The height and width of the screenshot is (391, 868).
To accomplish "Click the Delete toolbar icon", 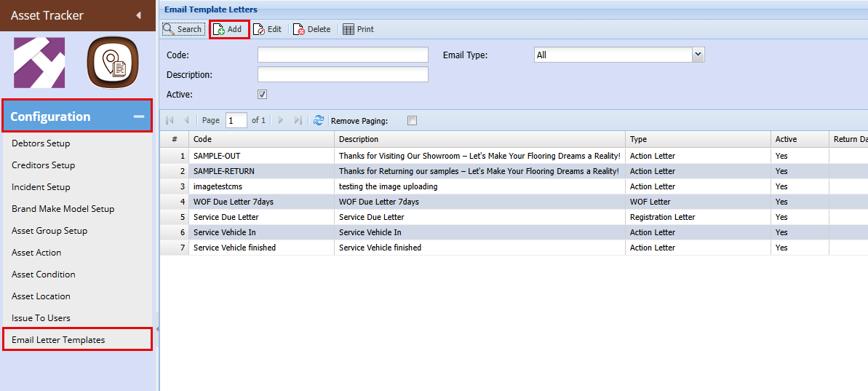I will point(299,29).
